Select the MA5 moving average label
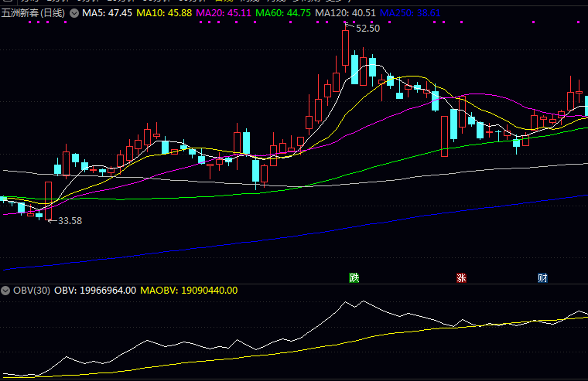588x381 pixels. pyautogui.click(x=108, y=14)
